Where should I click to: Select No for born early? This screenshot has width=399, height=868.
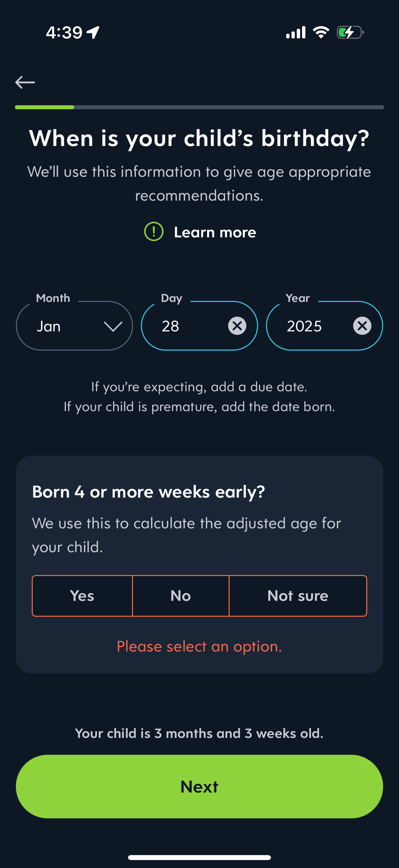click(180, 596)
